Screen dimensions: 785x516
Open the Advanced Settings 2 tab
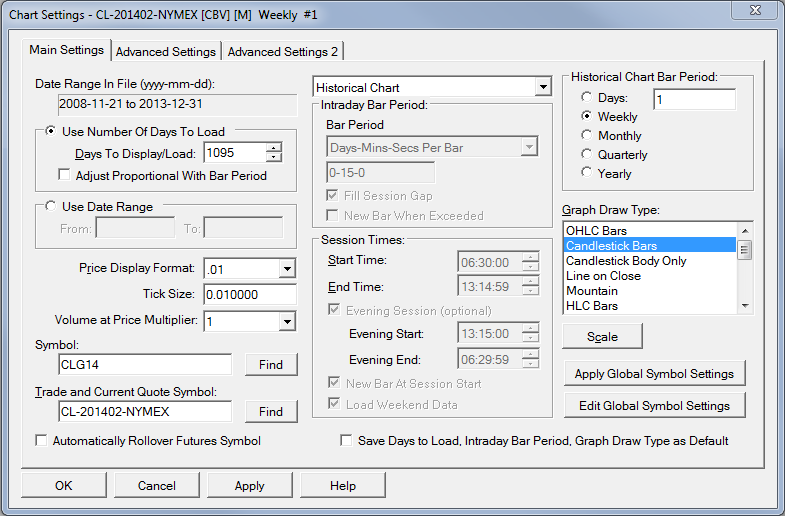(x=283, y=52)
